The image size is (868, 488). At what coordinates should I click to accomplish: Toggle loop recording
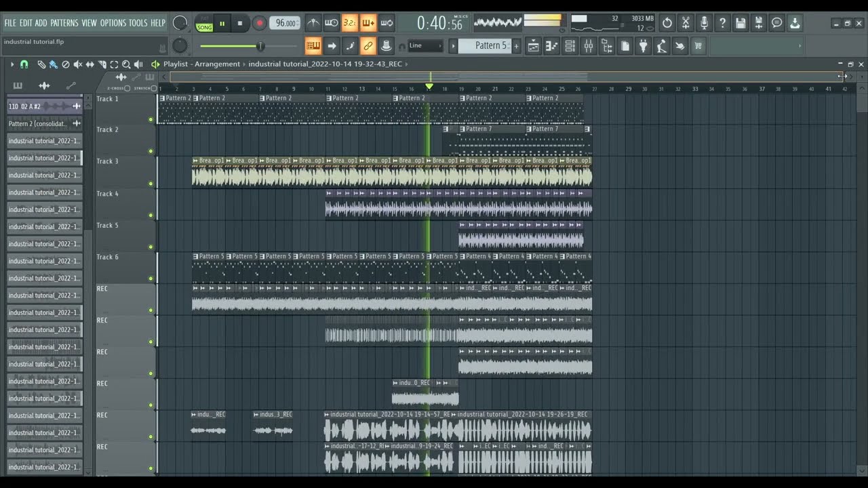(x=387, y=23)
